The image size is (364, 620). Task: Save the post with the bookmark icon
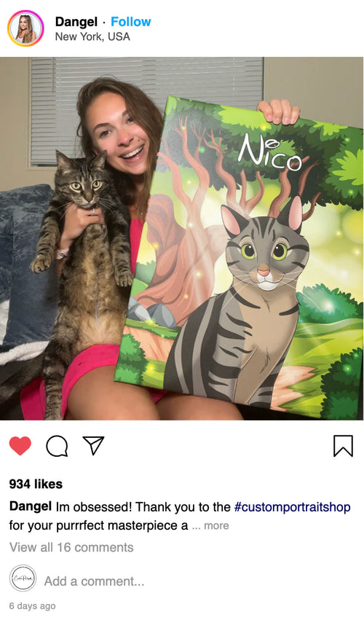click(343, 446)
